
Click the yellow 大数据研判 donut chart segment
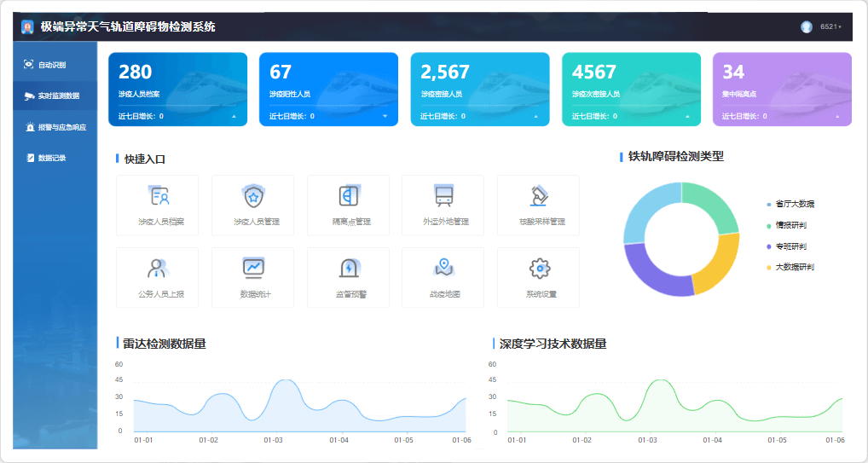(720, 263)
